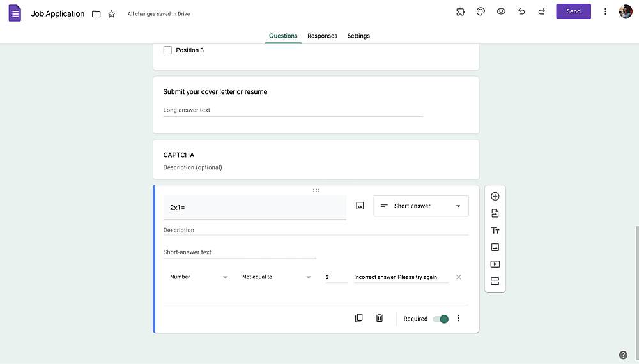Switch to the Settings tab
Screen dimensions: 639x364
pos(358,36)
